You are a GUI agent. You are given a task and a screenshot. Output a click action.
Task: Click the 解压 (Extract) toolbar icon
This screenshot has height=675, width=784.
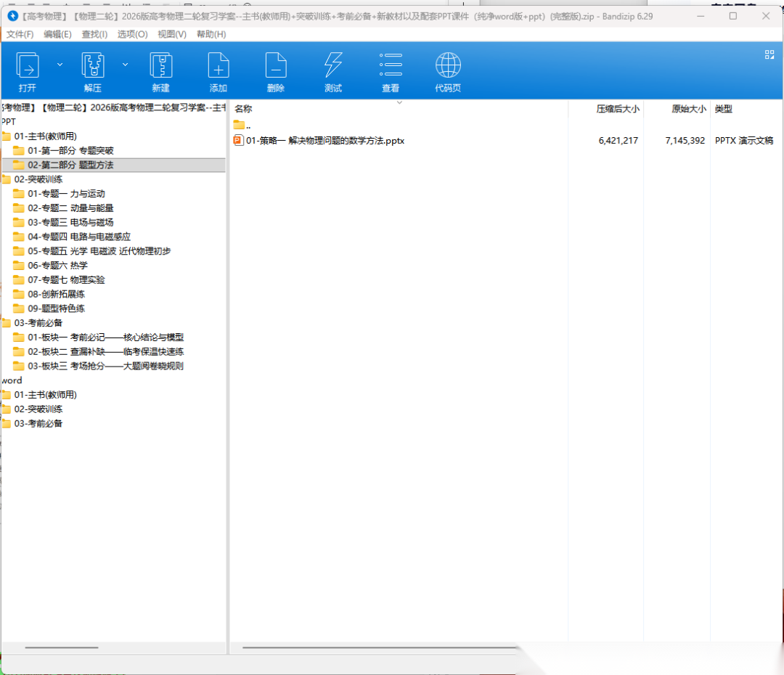pyautogui.click(x=92, y=67)
